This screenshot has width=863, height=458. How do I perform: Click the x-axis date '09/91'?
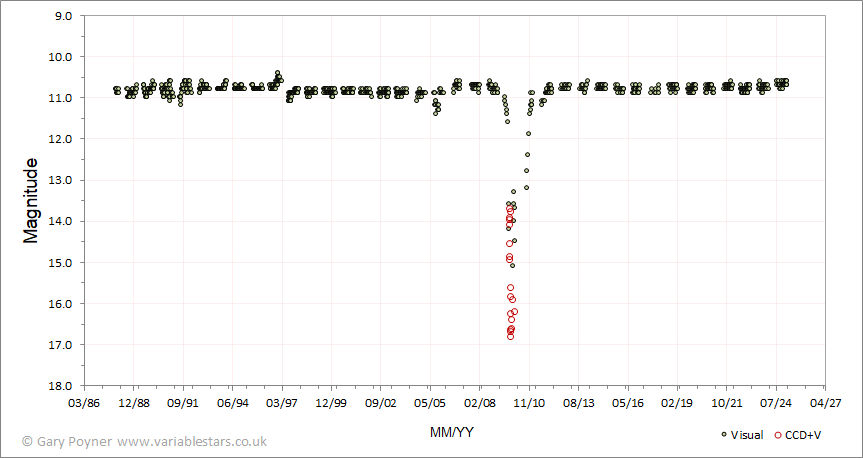pos(183,404)
